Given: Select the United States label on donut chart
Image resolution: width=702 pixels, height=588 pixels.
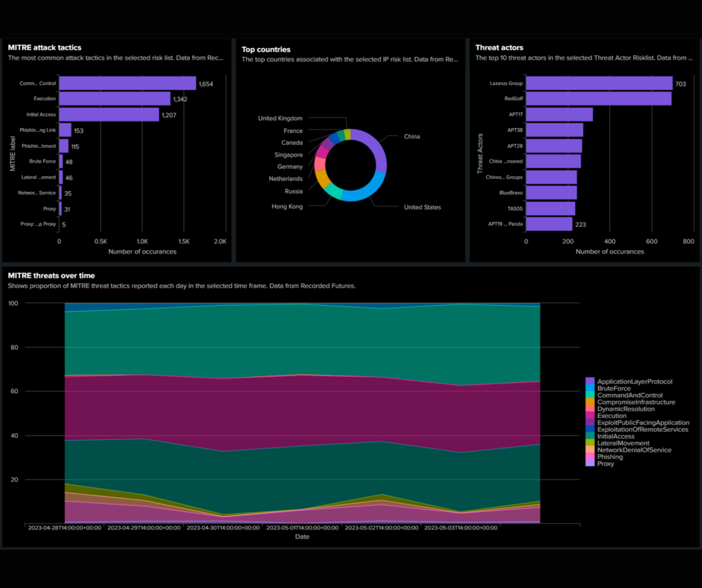Looking at the screenshot, I should pyautogui.click(x=422, y=207).
